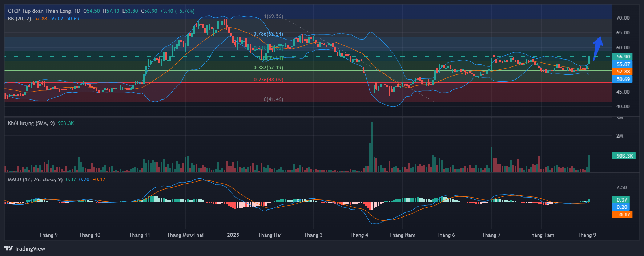644x256 pixels.
Task: Click the TradingView logo icon
Action: 8,248
